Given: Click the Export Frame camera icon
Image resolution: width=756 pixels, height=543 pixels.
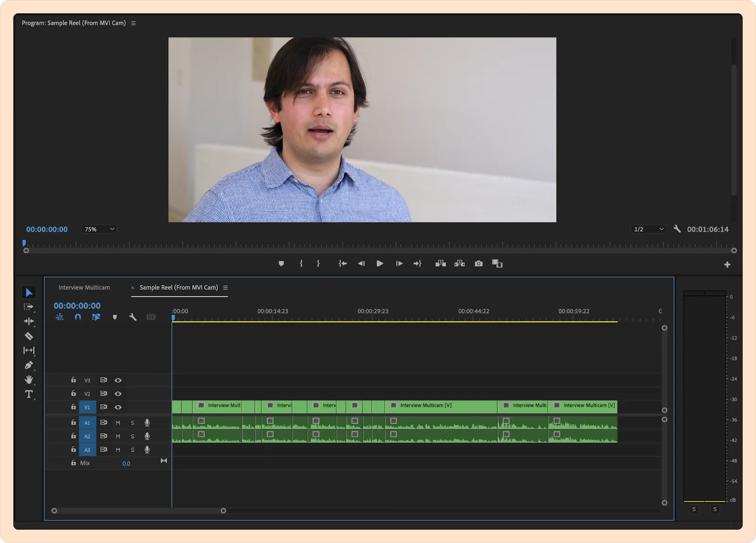Looking at the screenshot, I should tap(479, 264).
